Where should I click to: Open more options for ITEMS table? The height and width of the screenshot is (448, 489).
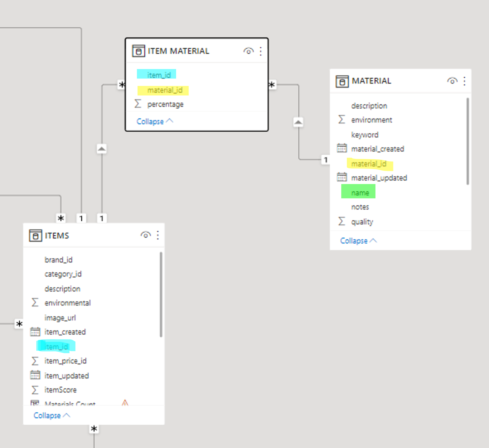point(158,235)
